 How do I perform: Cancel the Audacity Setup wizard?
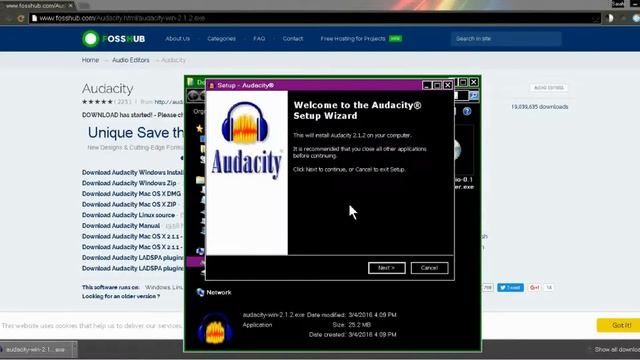click(x=429, y=268)
